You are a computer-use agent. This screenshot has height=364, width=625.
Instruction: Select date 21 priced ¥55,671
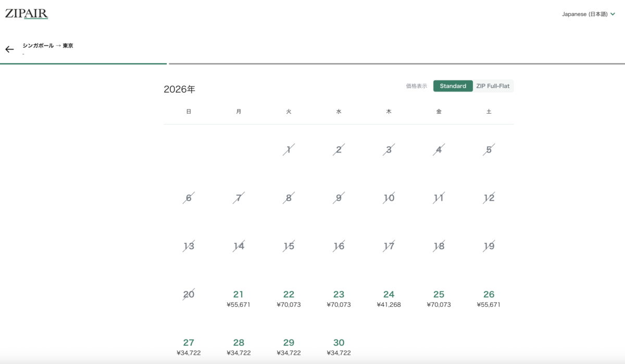[239, 298]
